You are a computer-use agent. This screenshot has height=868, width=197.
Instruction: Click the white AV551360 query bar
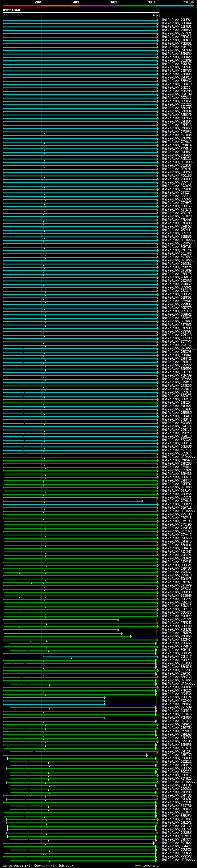tap(81, 13)
